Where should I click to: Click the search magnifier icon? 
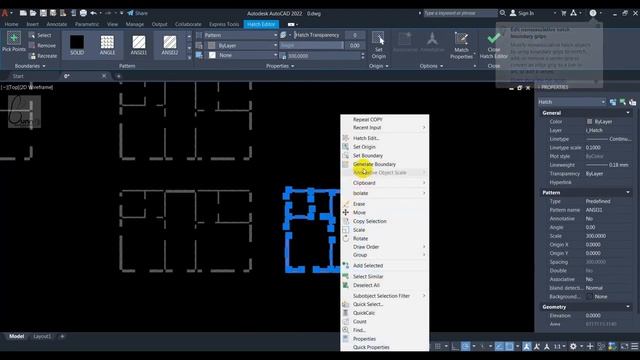point(503,13)
